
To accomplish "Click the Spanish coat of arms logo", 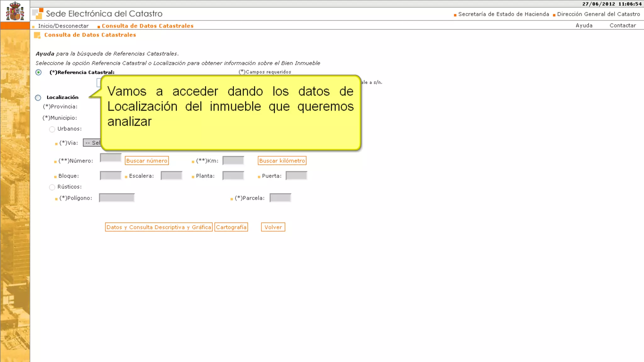I will (15, 11).
